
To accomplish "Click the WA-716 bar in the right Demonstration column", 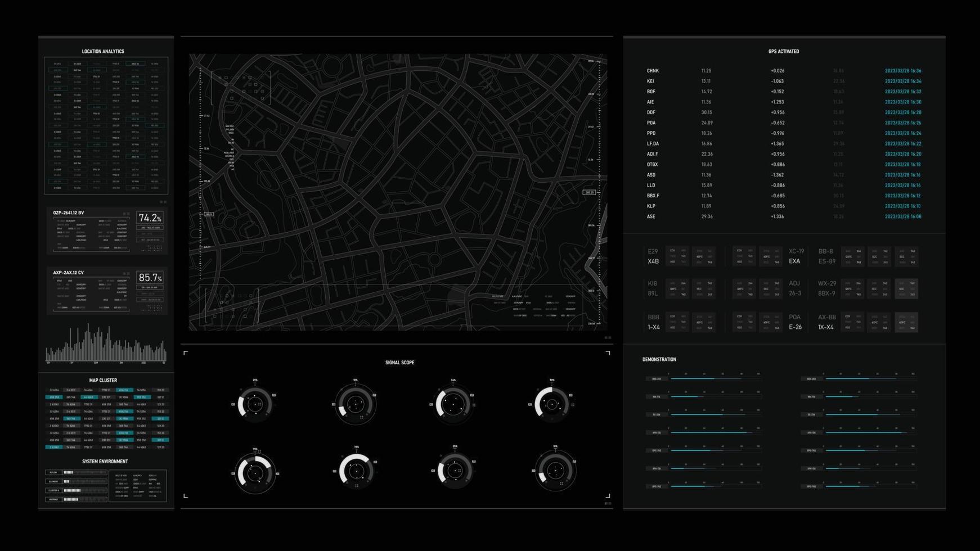I will coord(870,397).
